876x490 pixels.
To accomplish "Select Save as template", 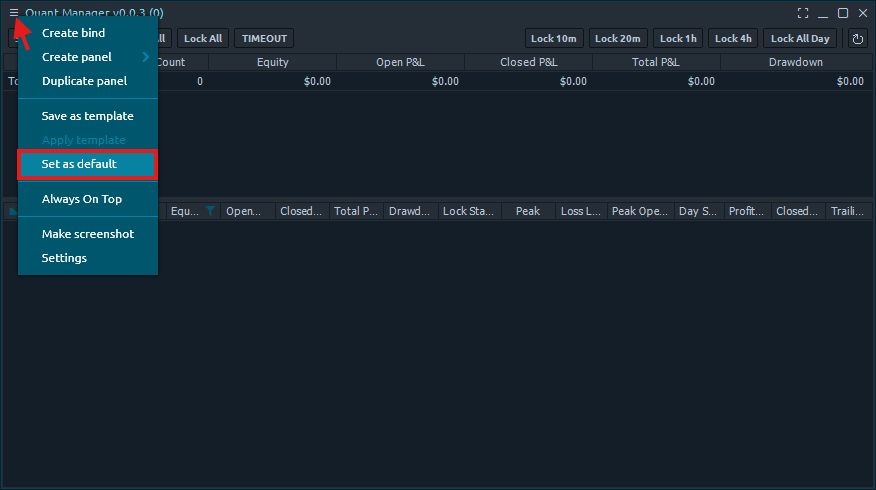I will click(x=87, y=116).
